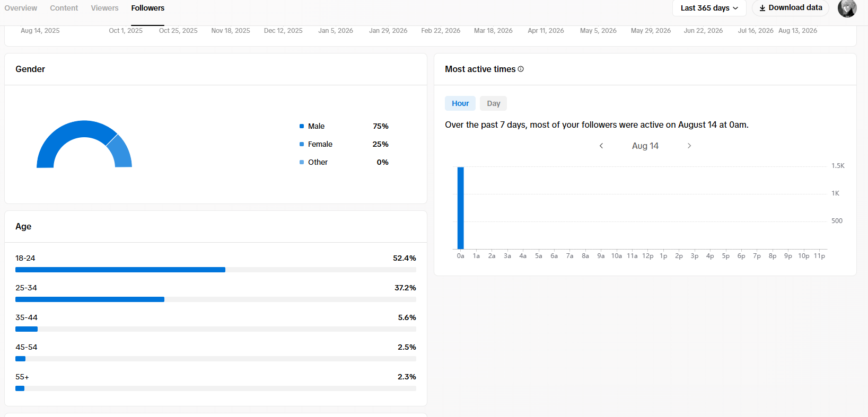The image size is (868, 417).
Task: Click the 18-24 age progress bar
Action: (216, 270)
